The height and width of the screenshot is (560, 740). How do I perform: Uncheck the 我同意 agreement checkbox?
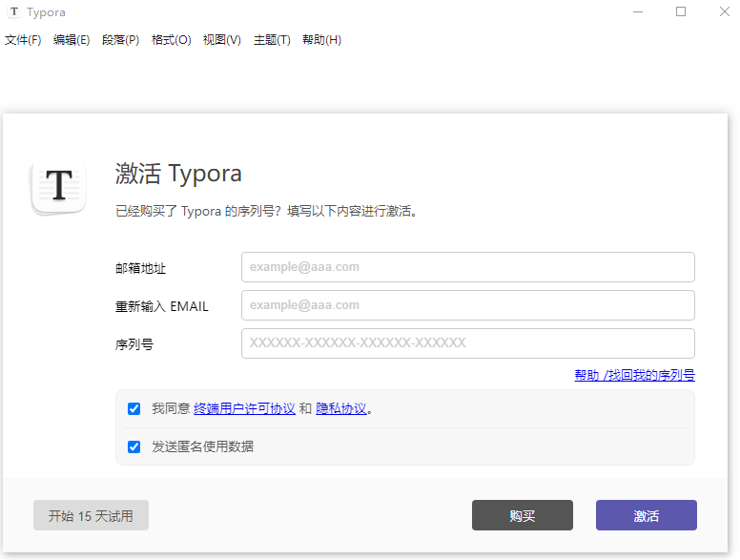pos(134,408)
